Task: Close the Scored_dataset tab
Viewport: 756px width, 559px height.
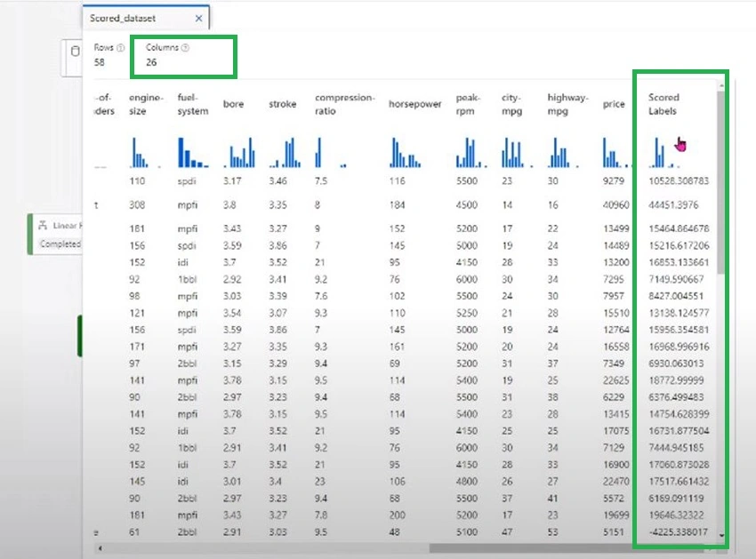Action: (x=198, y=19)
